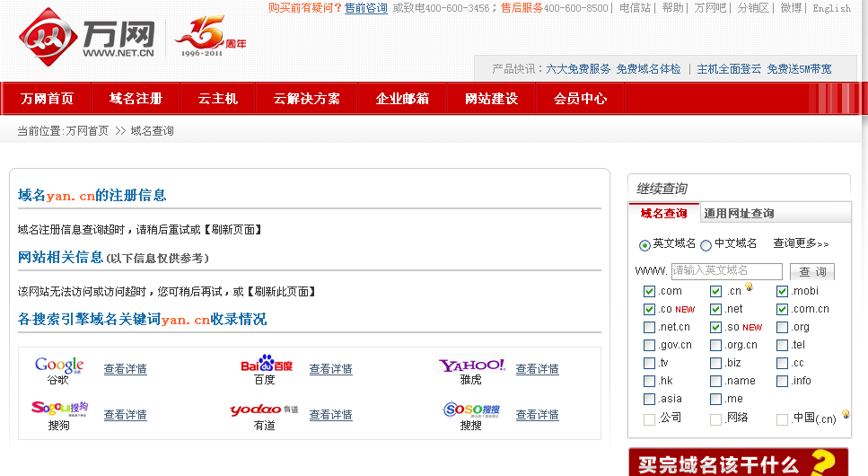Uncheck the .com domain checkbox

point(649,291)
